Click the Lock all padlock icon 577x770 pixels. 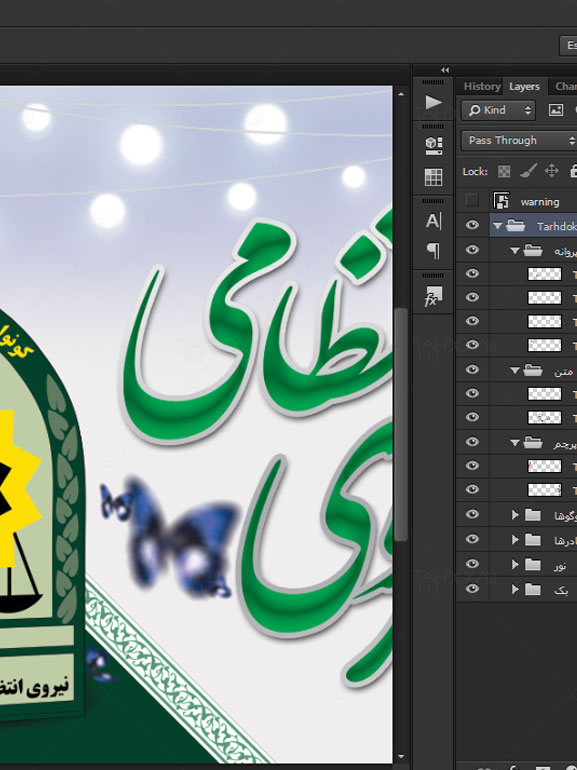573,170
